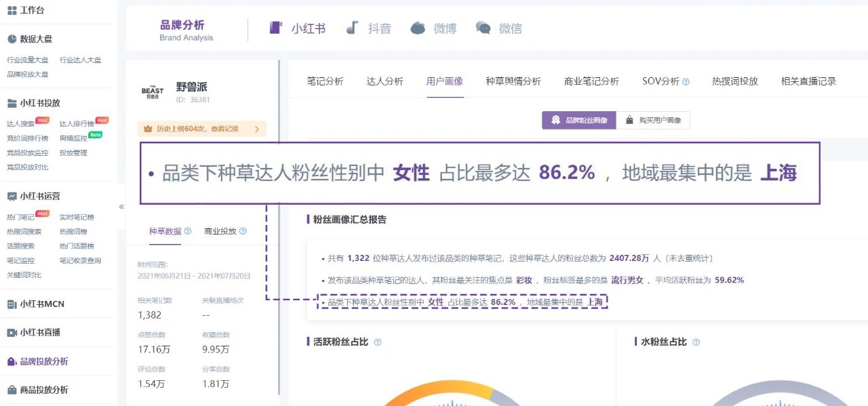Click the 工作台 grid icon
The width and height of the screenshot is (868, 406).
pyautogui.click(x=12, y=10)
